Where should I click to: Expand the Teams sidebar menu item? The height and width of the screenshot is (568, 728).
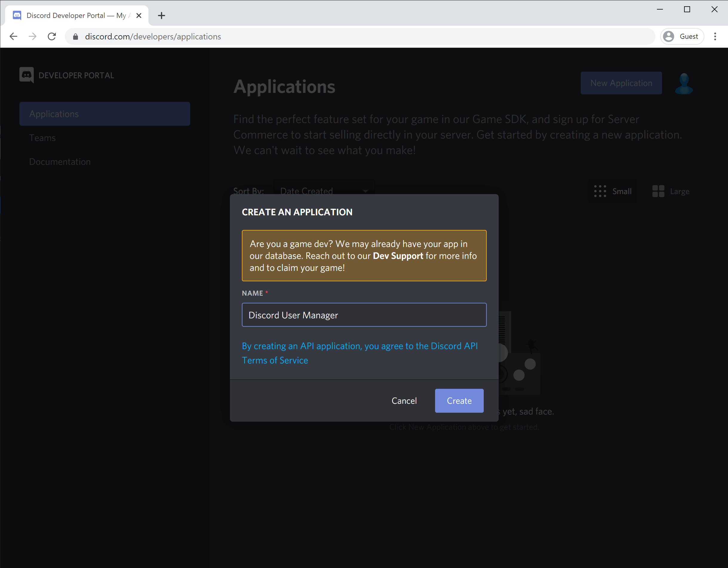click(42, 137)
